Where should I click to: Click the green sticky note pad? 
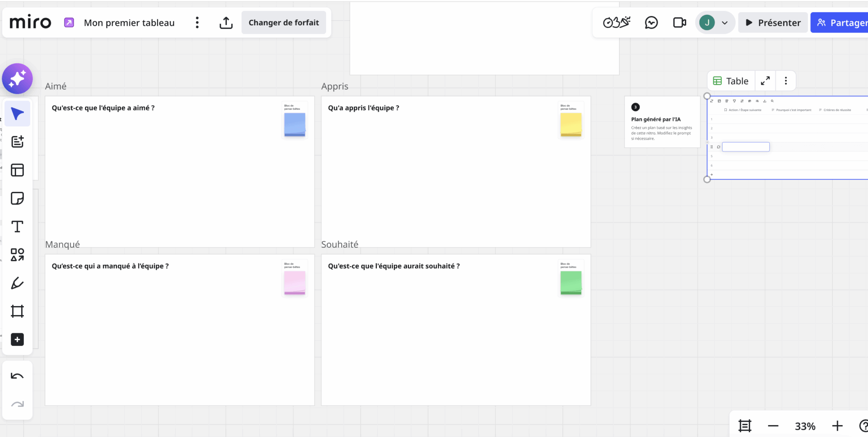click(571, 283)
